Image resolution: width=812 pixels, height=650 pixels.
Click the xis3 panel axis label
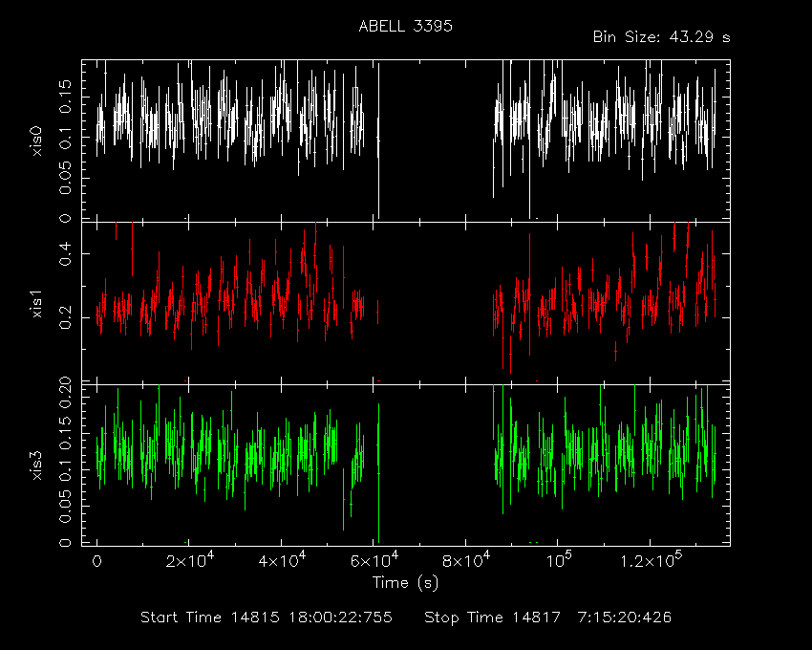pos(36,466)
